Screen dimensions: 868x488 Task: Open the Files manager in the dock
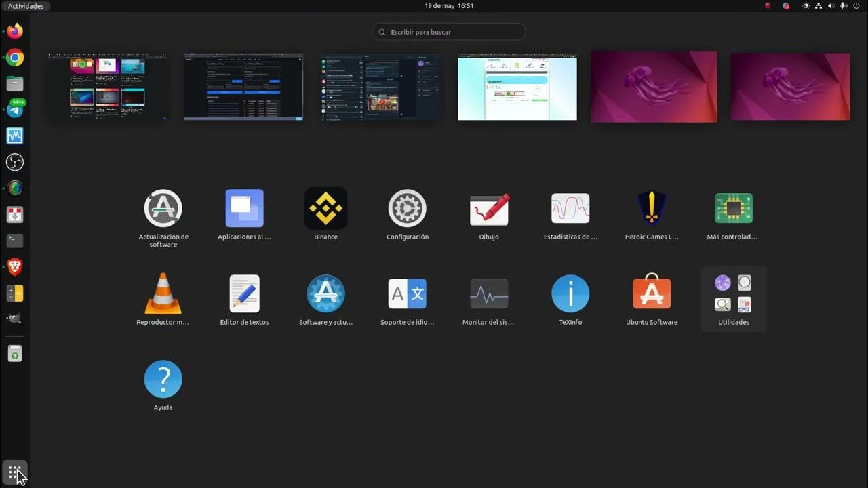15,84
